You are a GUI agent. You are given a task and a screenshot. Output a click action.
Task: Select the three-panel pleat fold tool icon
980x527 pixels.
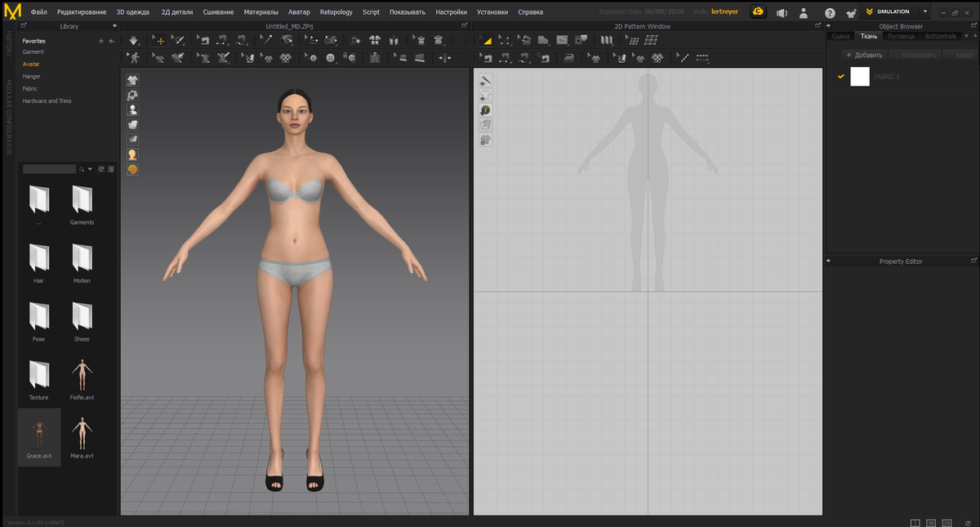click(606, 40)
